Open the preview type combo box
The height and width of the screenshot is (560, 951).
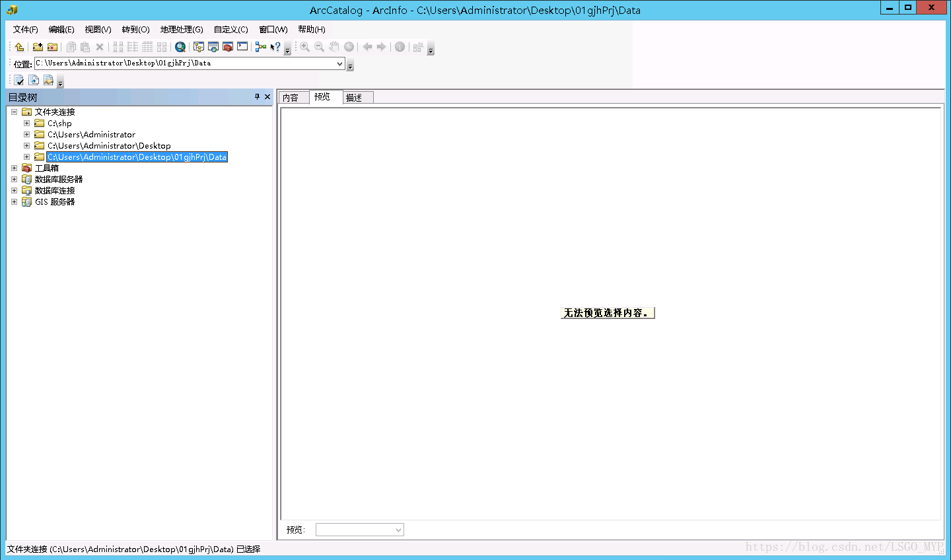359,530
